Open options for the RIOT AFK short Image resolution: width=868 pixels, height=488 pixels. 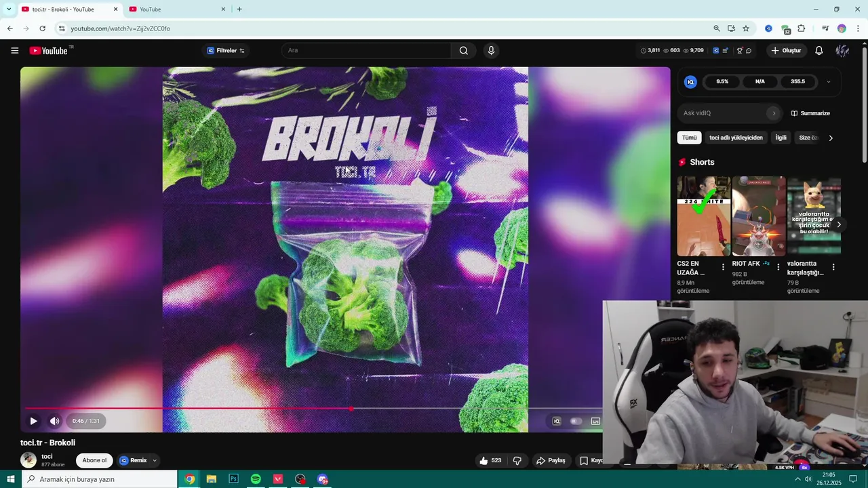778,267
